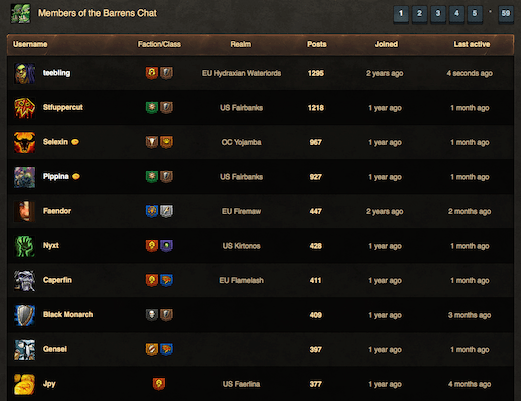
Task: Open the Black Monarch profile link
Action: tap(68, 314)
